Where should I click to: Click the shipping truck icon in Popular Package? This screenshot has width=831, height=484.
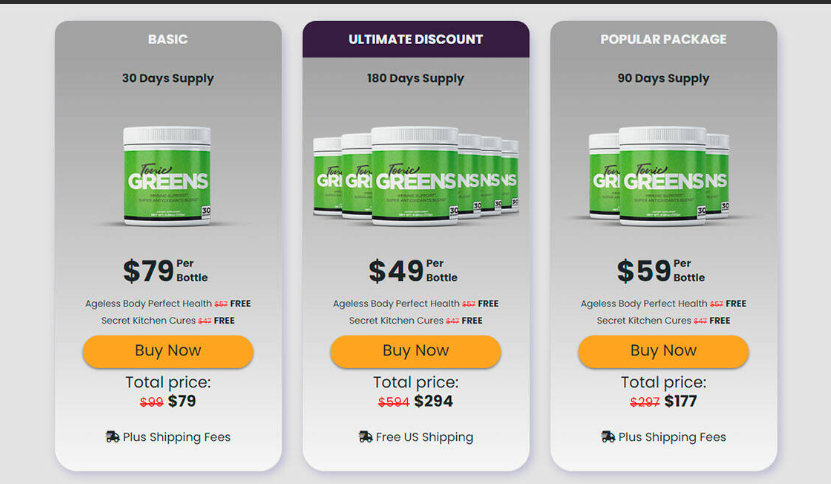pyautogui.click(x=608, y=437)
